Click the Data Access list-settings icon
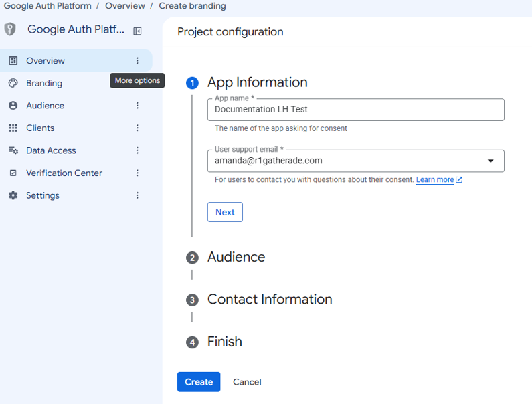This screenshot has height=404, width=532. click(x=13, y=150)
